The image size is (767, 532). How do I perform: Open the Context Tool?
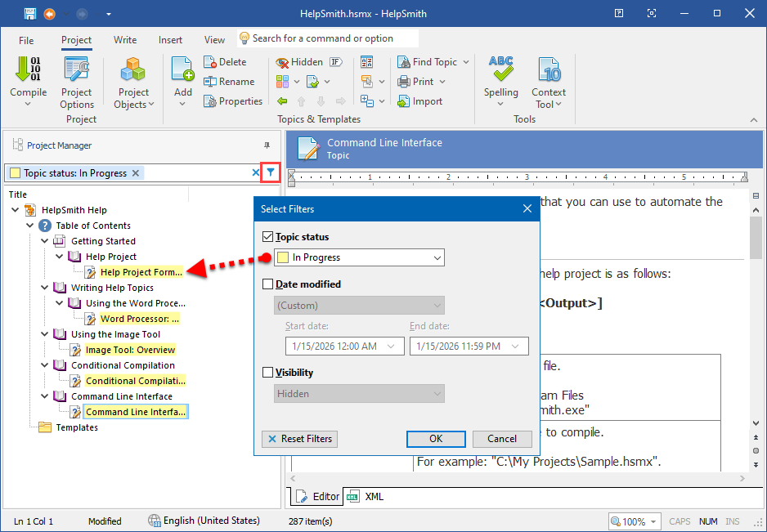(548, 79)
